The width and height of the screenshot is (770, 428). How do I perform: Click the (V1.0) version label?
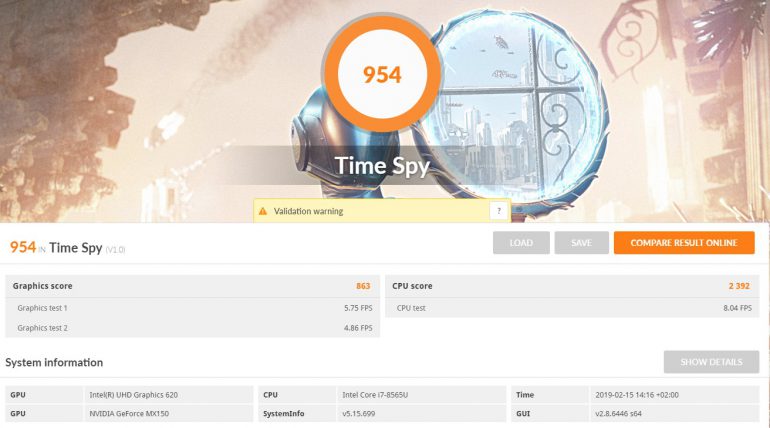(115, 250)
